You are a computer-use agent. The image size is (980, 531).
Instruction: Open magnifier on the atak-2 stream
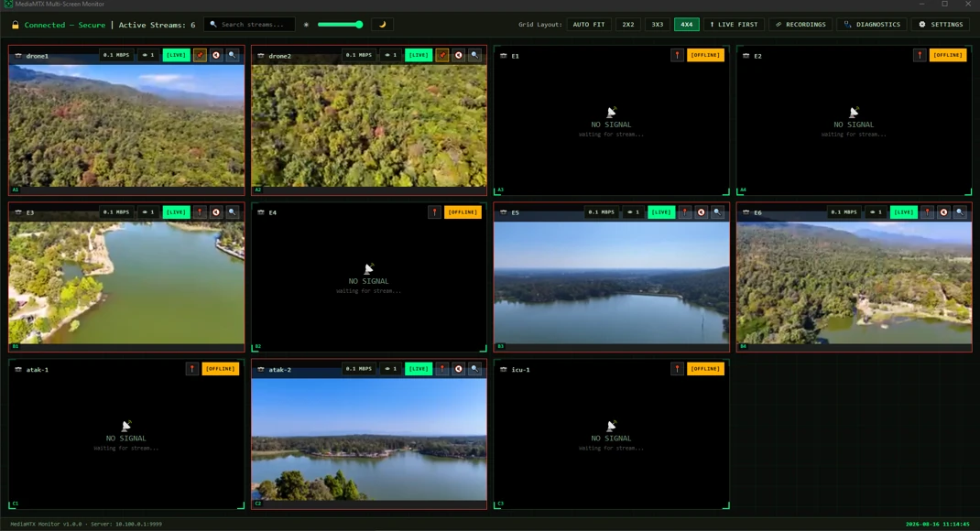click(475, 369)
